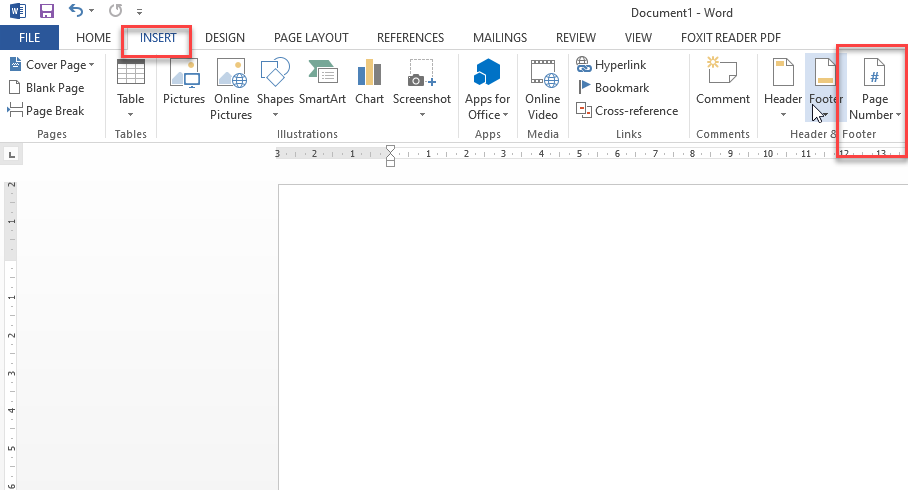Open the FILE tab

click(29, 38)
